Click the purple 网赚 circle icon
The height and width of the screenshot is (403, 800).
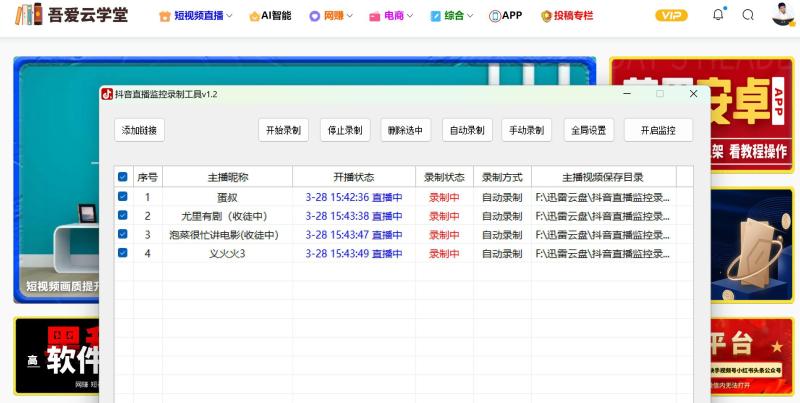click(314, 16)
